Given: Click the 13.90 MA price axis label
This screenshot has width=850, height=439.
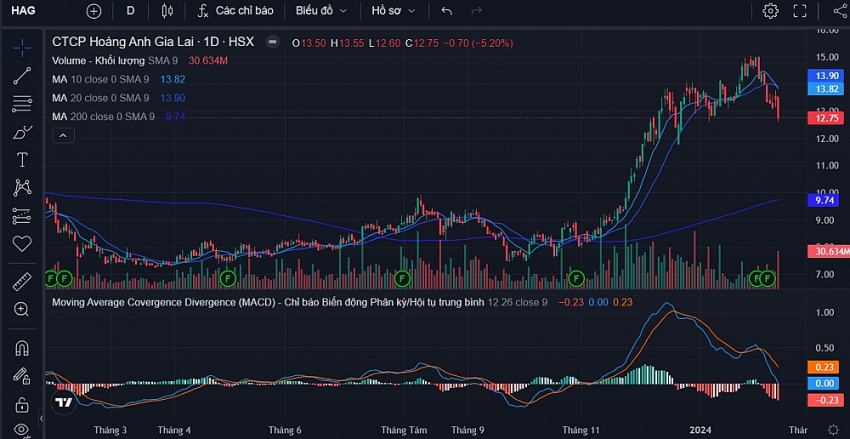Looking at the screenshot, I should click(825, 76).
